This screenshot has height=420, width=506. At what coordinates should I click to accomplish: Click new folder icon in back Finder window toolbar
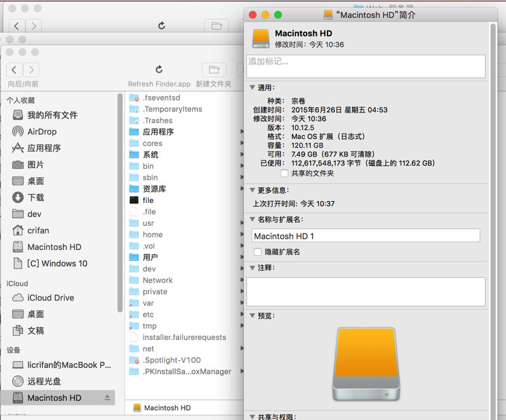pos(217,25)
